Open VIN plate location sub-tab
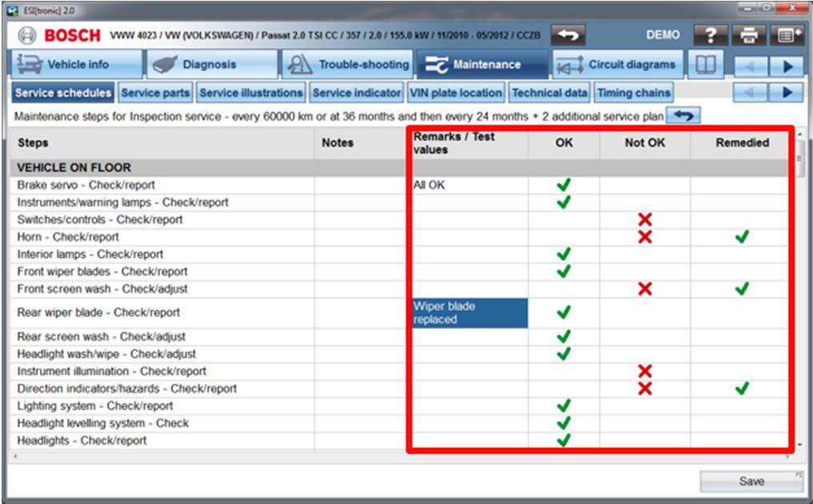The height and width of the screenshot is (504, 813). pos(456,93)
